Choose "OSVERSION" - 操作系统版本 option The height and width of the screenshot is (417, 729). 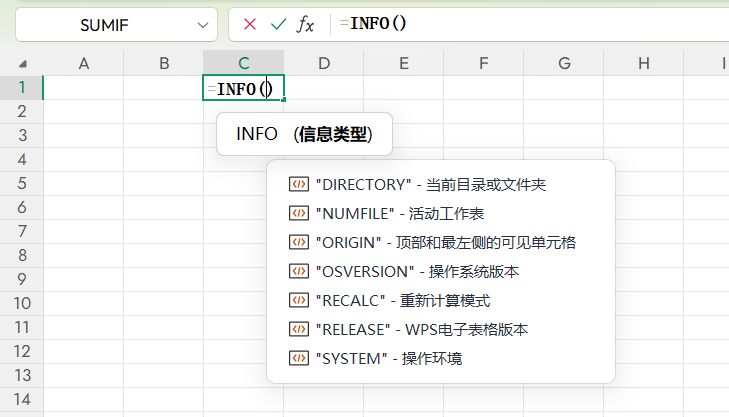coord(441,271)
